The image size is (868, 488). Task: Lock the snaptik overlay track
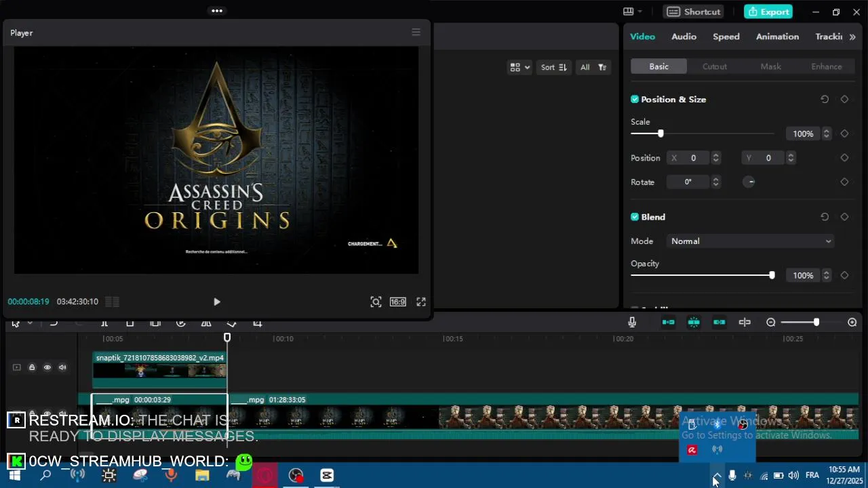coord(32,367)
